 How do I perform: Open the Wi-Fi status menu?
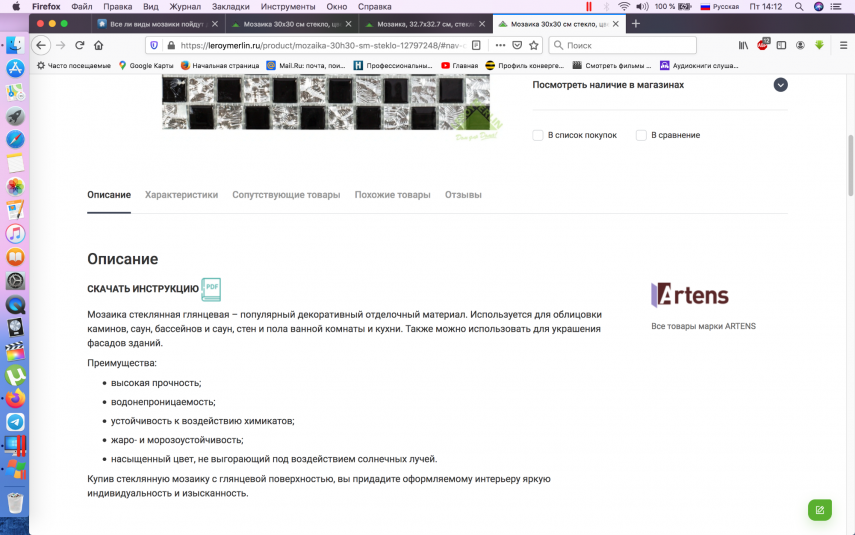coord(623,7)
